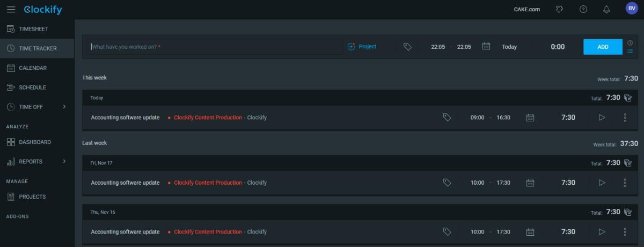Switch to manual mode list icon
Image resolution: width=644 pixels, height=247 pixels.
pyautogui.click(x=630, y=51)
